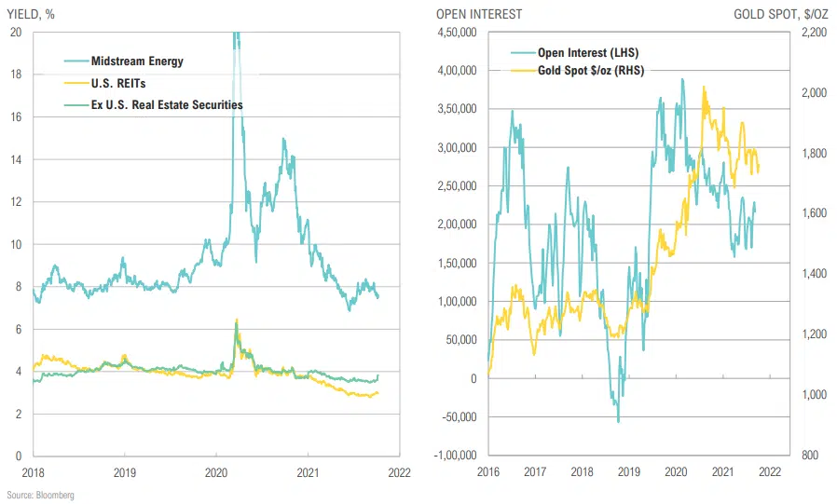Click the 4,50,000 open interest axis value
The width and height of the screenshot is (837, 504).
(x=457, y=33)
